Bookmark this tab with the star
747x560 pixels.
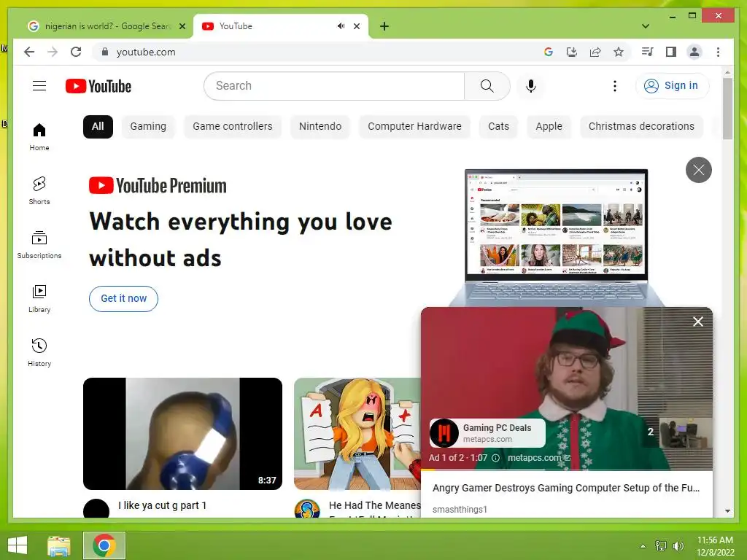[x=619, y=52]
